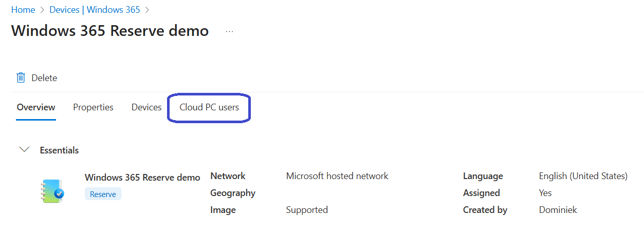Image resolution: width=644 pixels, height=234 pixels.
Task: Click the provisioning policy notebook icon
Action: [52, 191]
